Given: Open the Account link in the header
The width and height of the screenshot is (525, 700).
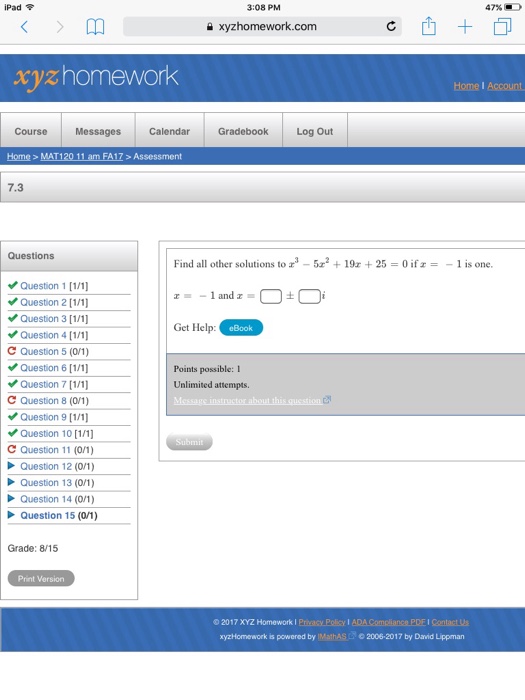Looking at the screenshot, I should click(x=504, y=86).
